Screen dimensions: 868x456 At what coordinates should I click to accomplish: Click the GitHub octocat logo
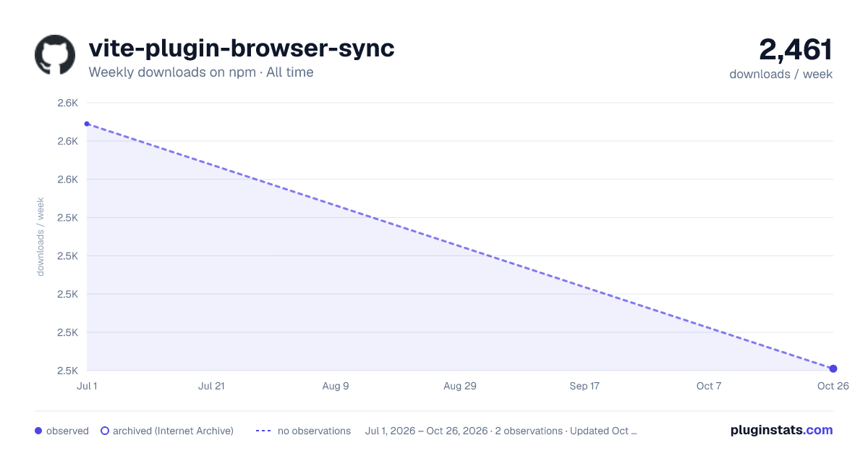click(55, 55)
